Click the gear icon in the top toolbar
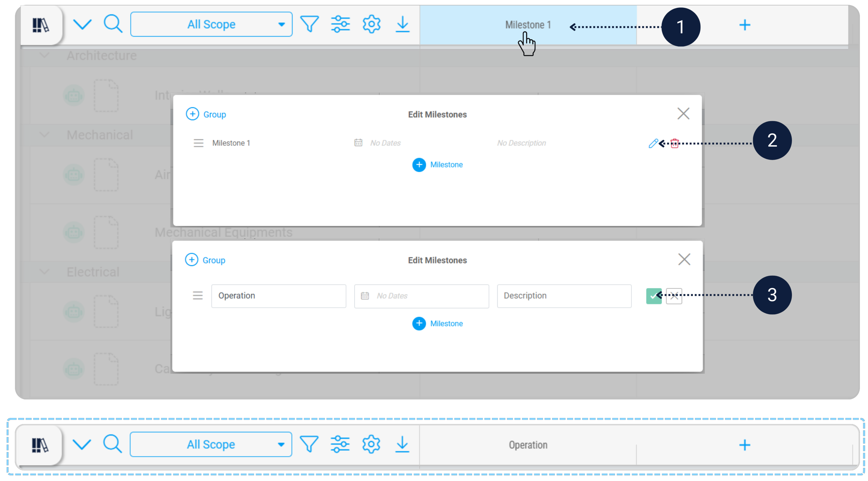This screenshot has width=868, height=481. point(371,24)
